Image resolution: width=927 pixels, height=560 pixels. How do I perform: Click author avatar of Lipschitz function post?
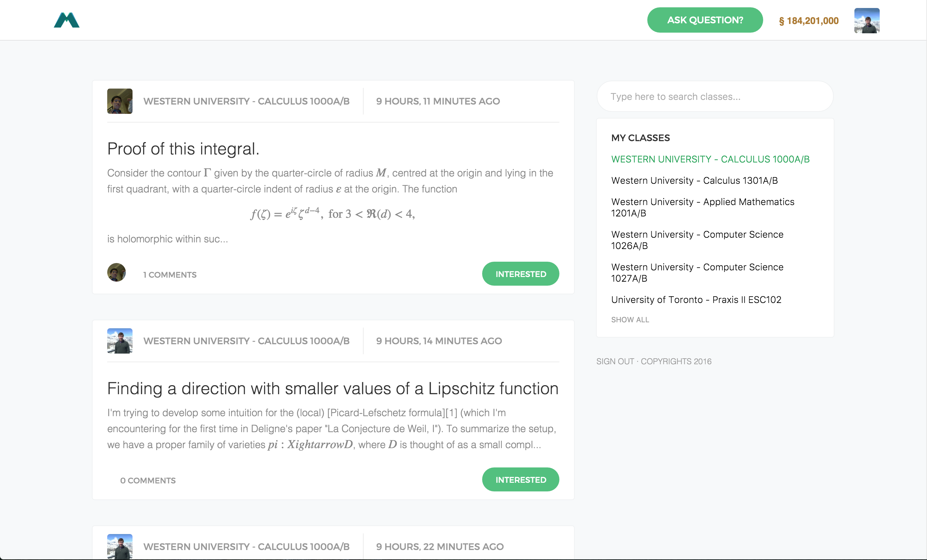[120, 341]
